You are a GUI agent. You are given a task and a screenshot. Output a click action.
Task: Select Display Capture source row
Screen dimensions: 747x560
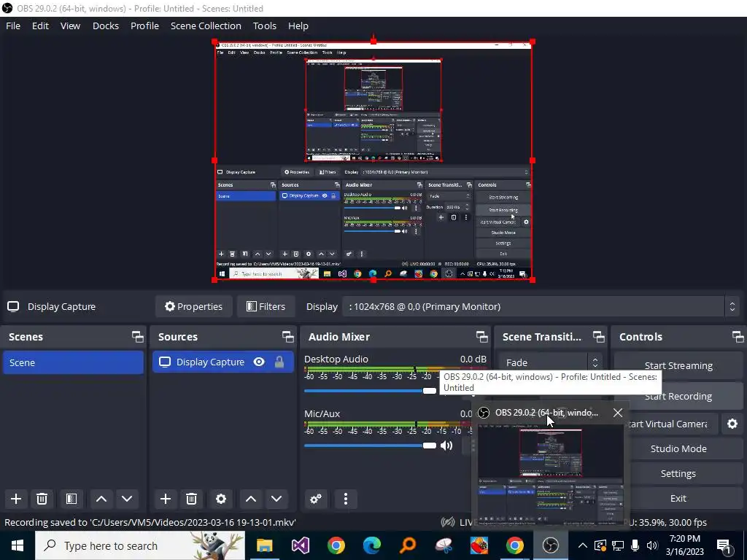pos(223,362)
